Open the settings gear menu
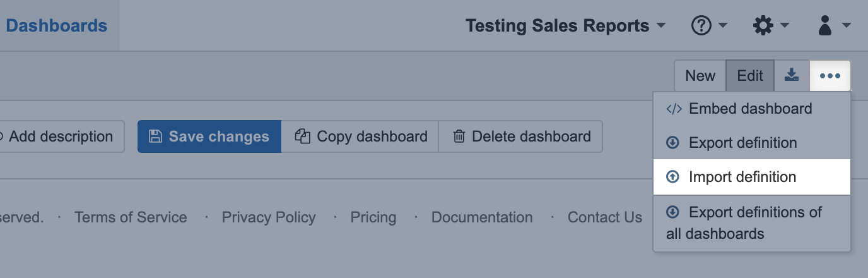Image resolution: width=868 pixels, height=278 pixels. pos(771,26)
